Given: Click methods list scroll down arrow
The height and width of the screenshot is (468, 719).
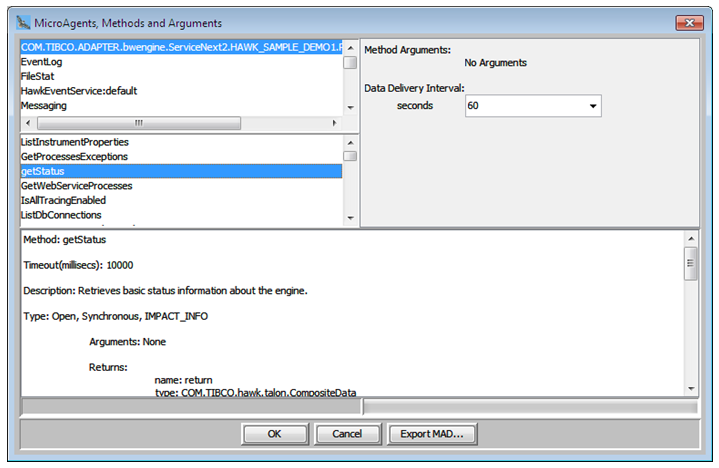Looking at the screenshot, I should [350, 218].
